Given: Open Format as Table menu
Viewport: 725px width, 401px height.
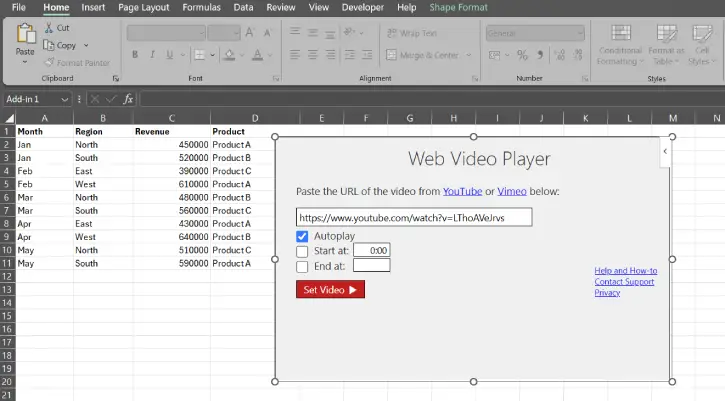Looking at the screenshot, I should [666, 45].
